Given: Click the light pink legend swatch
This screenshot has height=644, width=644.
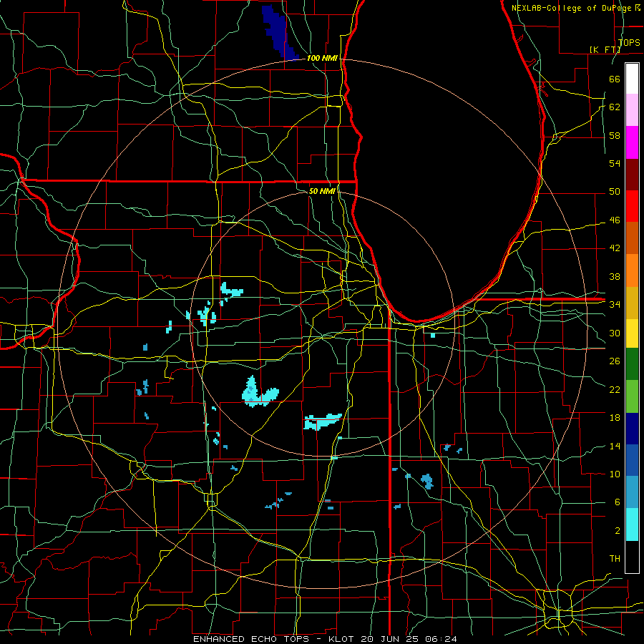Looking at the screenshot, I should pyautogui.click(x=632, y=110).
